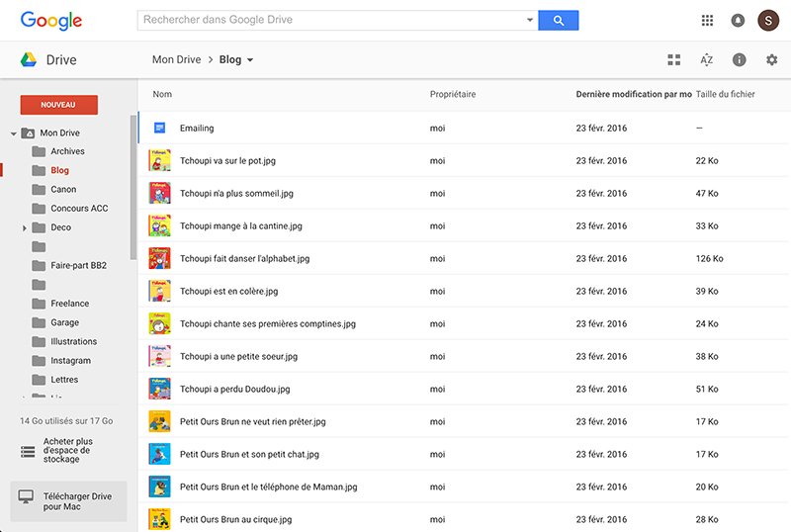Click the storage list icon beside Acheter plus
791x532 pixels.
28,451
